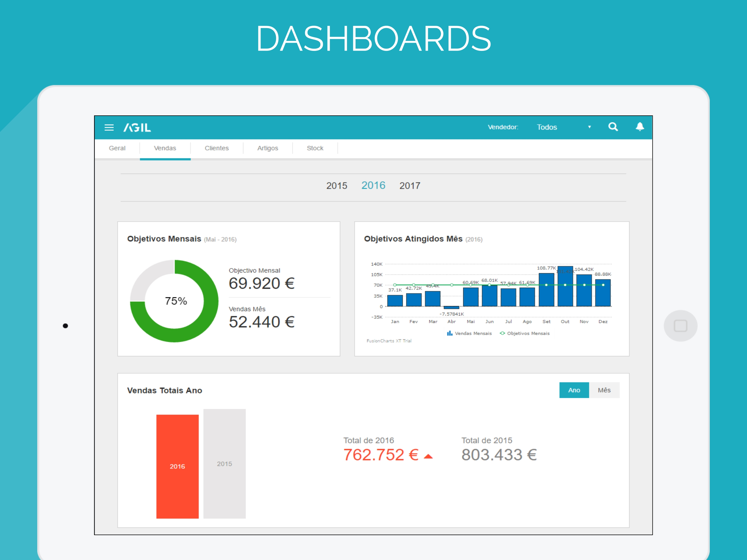Click the AGIL logo
The image size is (747, 560).
coord(137,127)
